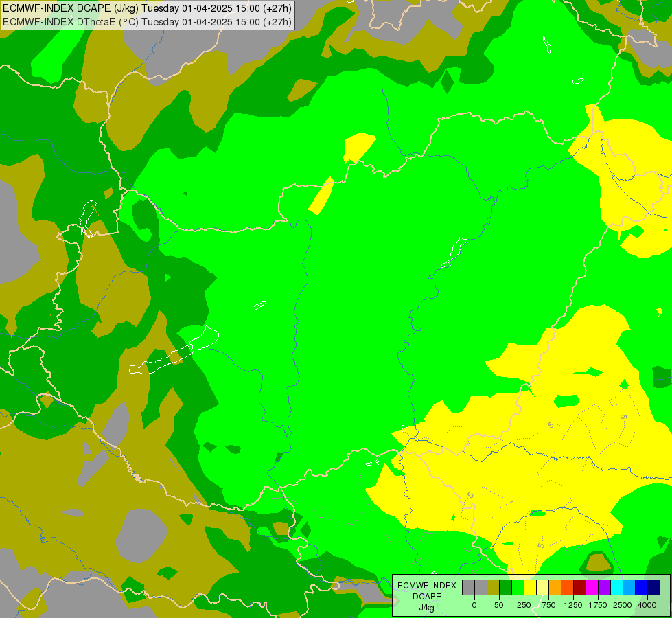672x618 pixels.
Task: Click the legend heading ECMWF-INDEX
Action: (427, 586)
